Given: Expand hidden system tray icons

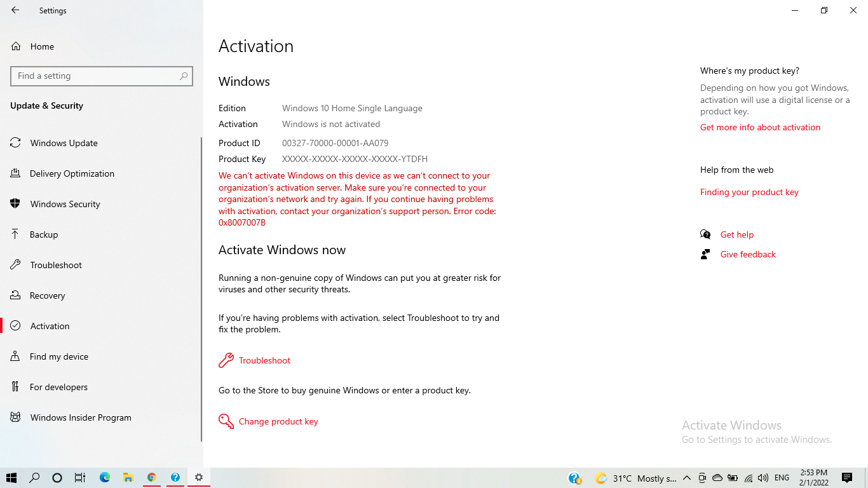Looking at the screenshot, I should point(686,477).
